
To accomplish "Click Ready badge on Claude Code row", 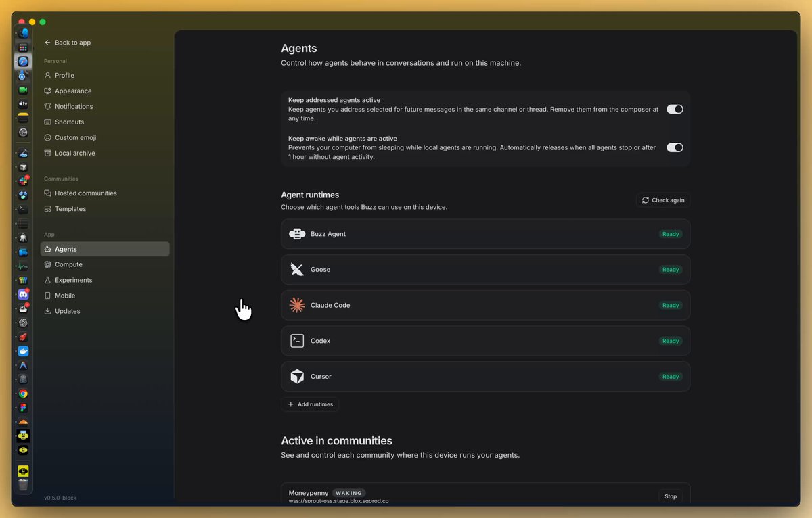I will (x=671, y=305).
